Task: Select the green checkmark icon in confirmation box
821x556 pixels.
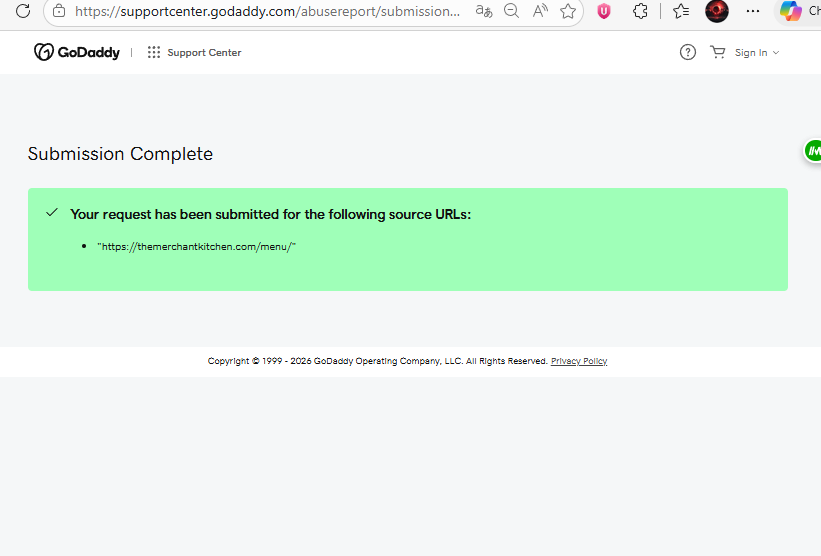Action: (52, 213)
